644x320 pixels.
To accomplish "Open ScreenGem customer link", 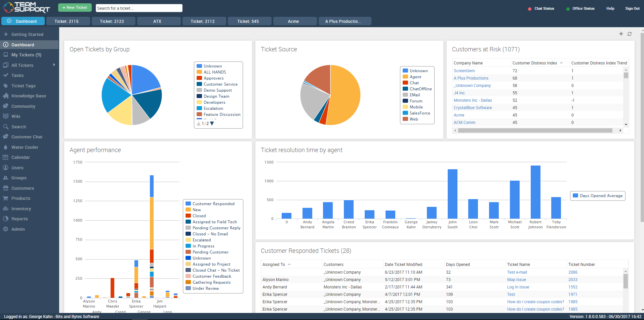I will click(464, 71).
